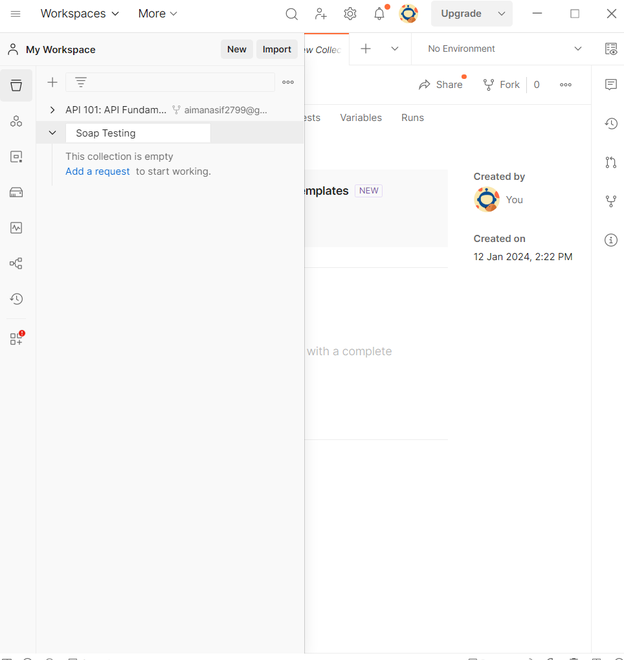The height and width of the screenshot is (660, 624).
Task: Open the Collections sidebar tab
Action: coord(16,85)
